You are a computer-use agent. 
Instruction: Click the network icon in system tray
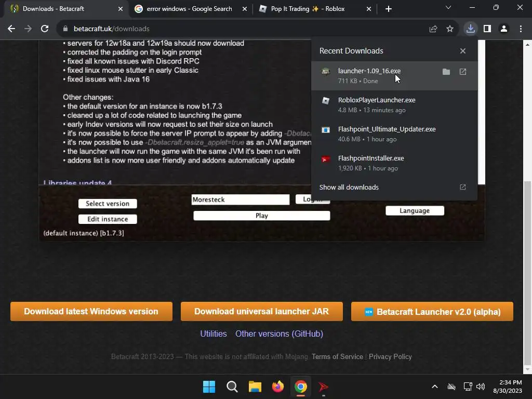pos(468,387)
